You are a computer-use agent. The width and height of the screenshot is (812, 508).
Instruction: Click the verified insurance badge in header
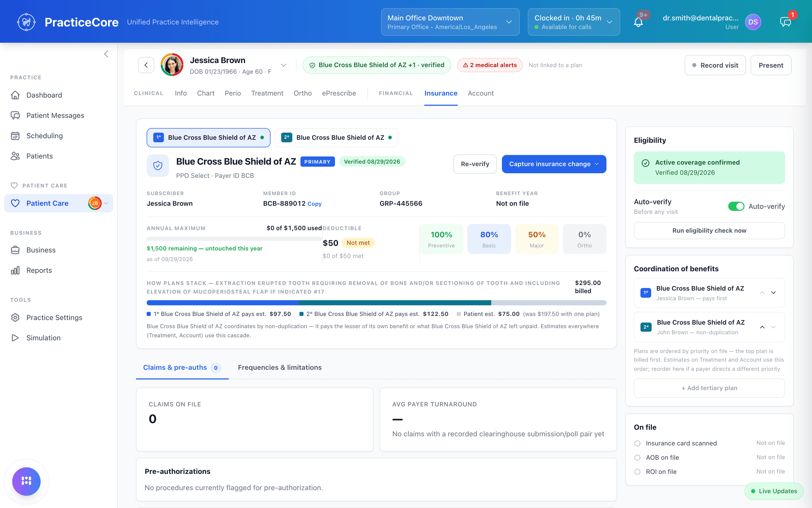coord(376,65)
